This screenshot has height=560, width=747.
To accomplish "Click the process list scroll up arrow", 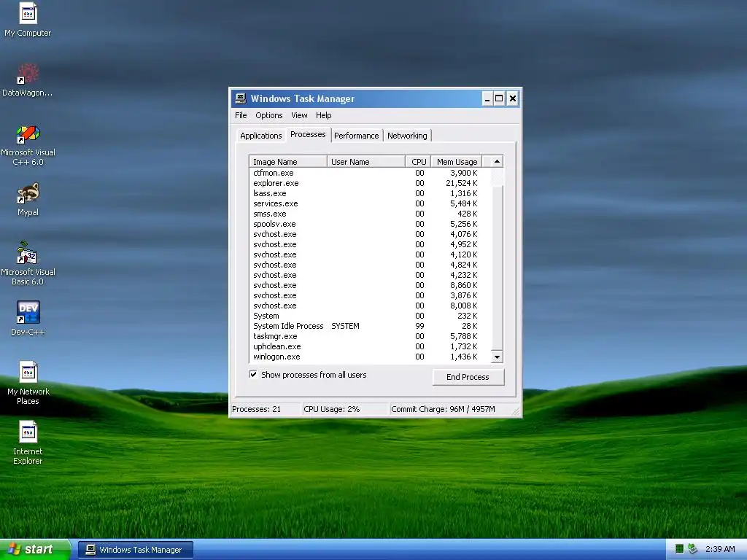I will [497, 161].
